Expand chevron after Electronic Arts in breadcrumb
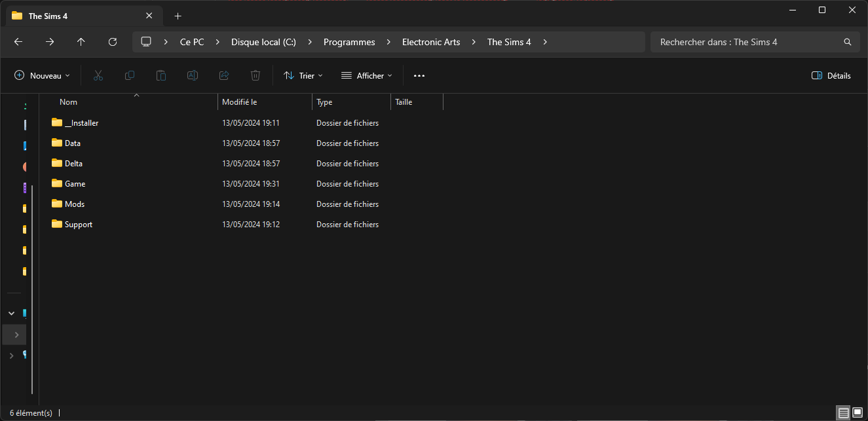Image resolution: width=868 pixels, height=421 pixels. (474, 42)
